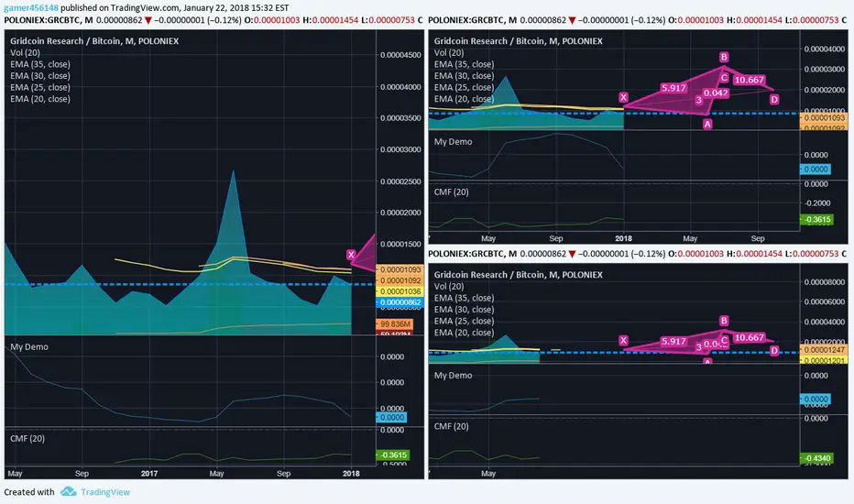Viewport: 854px width, 504px height.
Task: Select EMA (35, close) legend in the top-right chart
Action: tap(464, 64)
